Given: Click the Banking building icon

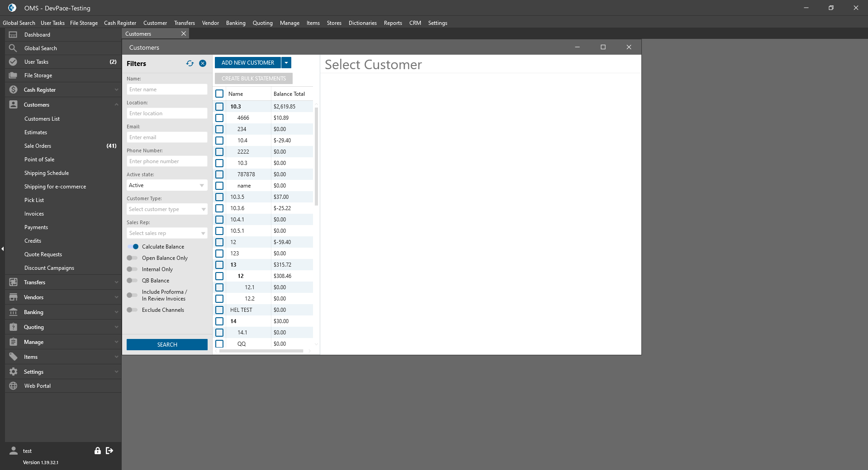Looking at the screenshot, I should click(13, 312).
